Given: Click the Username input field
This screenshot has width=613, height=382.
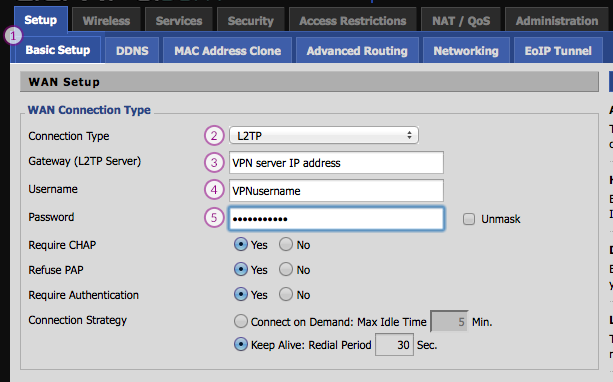Looking at the screenshot, I should [336, 190].
